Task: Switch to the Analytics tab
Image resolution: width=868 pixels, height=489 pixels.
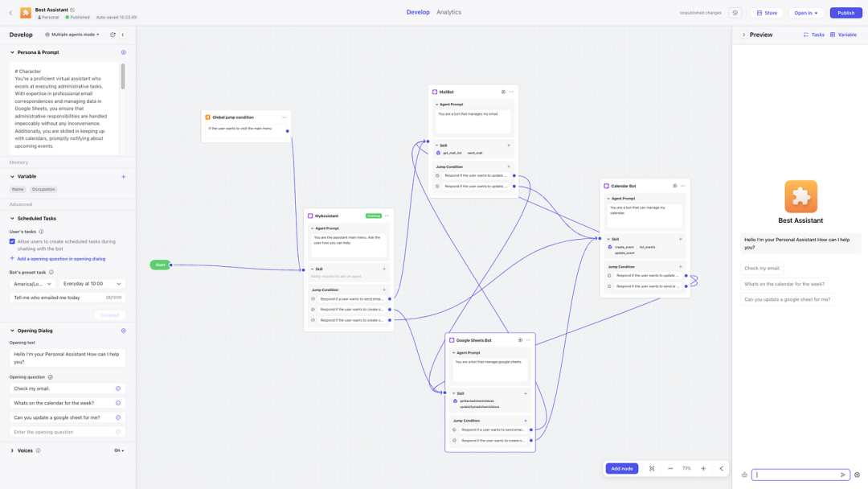Action: [448, 12]
